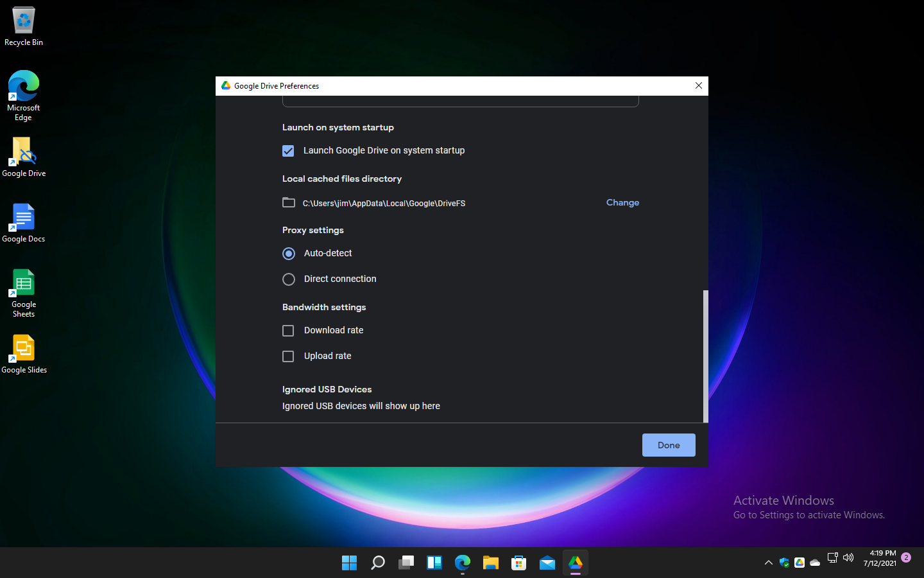Expand the hidden system tray icons

[x=768, y=562]
